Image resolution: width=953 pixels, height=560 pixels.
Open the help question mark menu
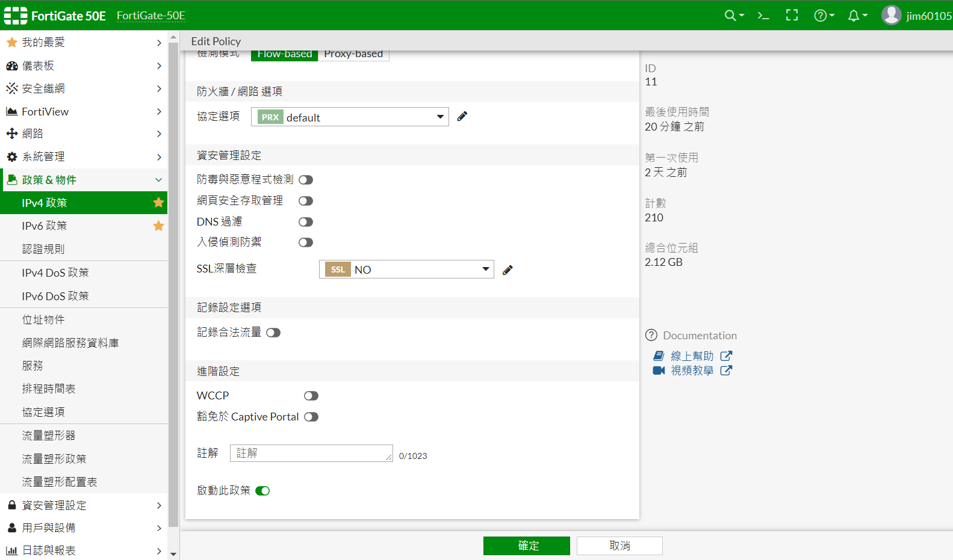click(x=823, y=16)
